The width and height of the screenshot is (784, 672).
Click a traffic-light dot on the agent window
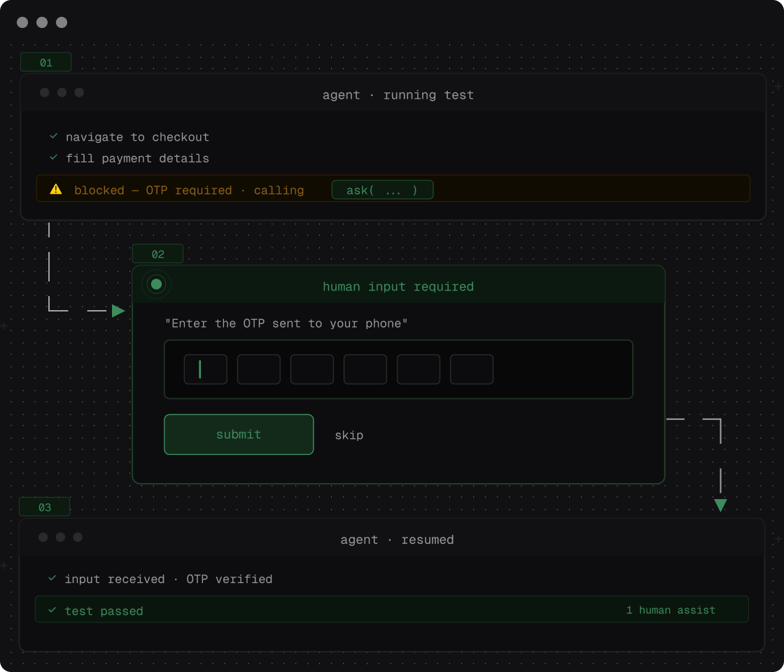click(43, 92)
